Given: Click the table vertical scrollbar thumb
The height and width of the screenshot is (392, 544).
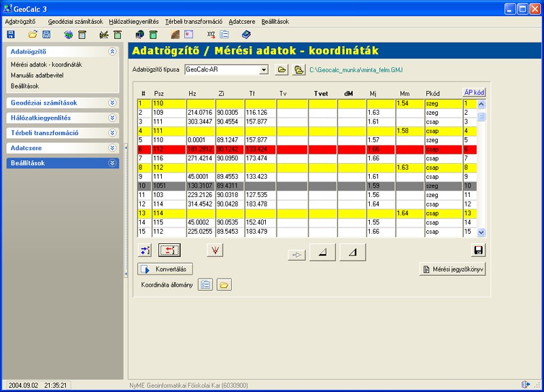Looking at the screenshot, I should (481, 116).
